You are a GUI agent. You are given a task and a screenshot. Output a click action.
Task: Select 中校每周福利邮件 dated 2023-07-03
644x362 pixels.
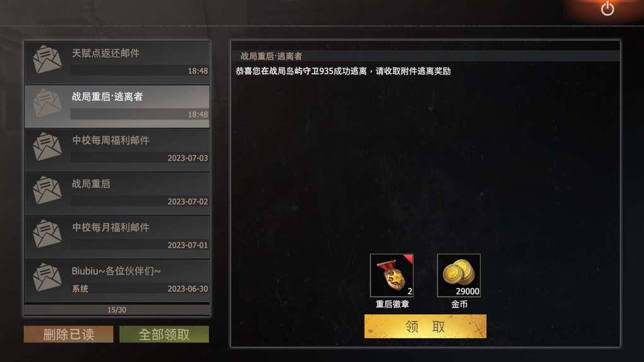coord(117,149)
